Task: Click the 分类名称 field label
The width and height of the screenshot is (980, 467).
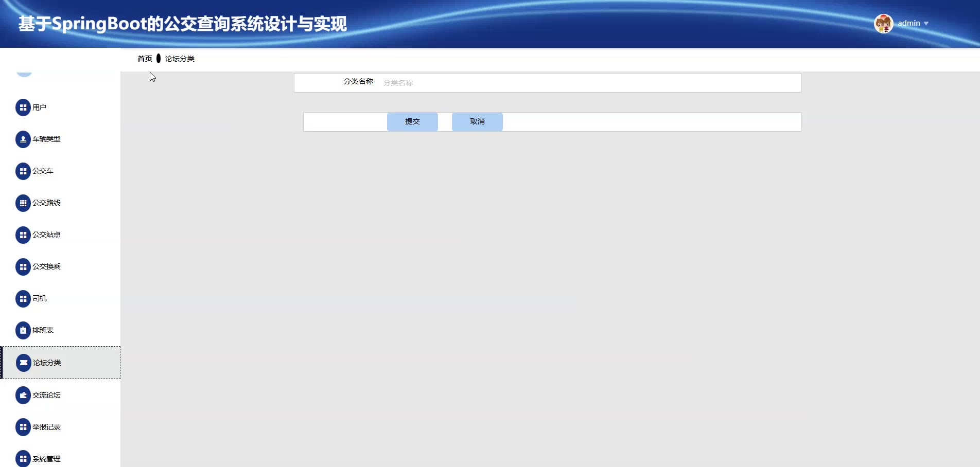Action: (358, 82)
